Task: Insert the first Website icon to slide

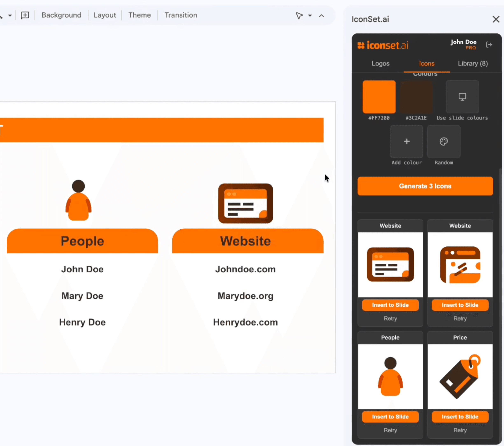Action: click(390, 305)
